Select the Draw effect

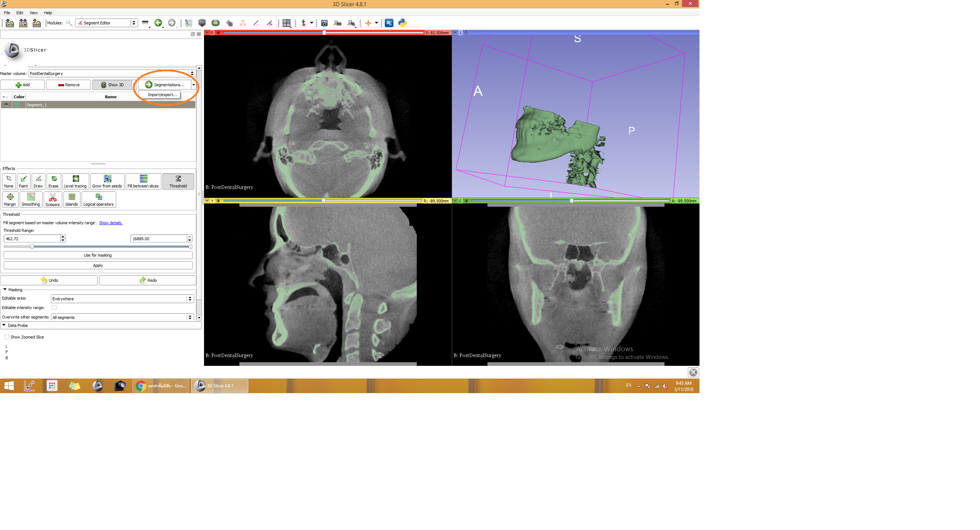pos(38,181)
